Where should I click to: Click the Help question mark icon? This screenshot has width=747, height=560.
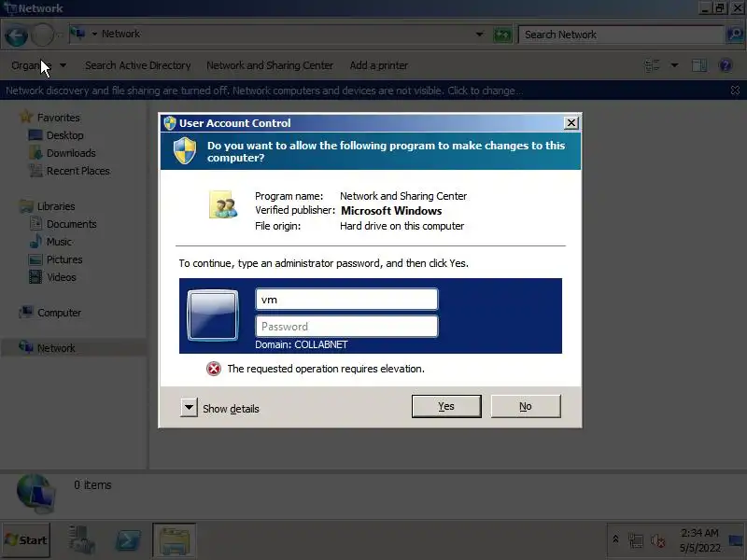click(726, 65)
